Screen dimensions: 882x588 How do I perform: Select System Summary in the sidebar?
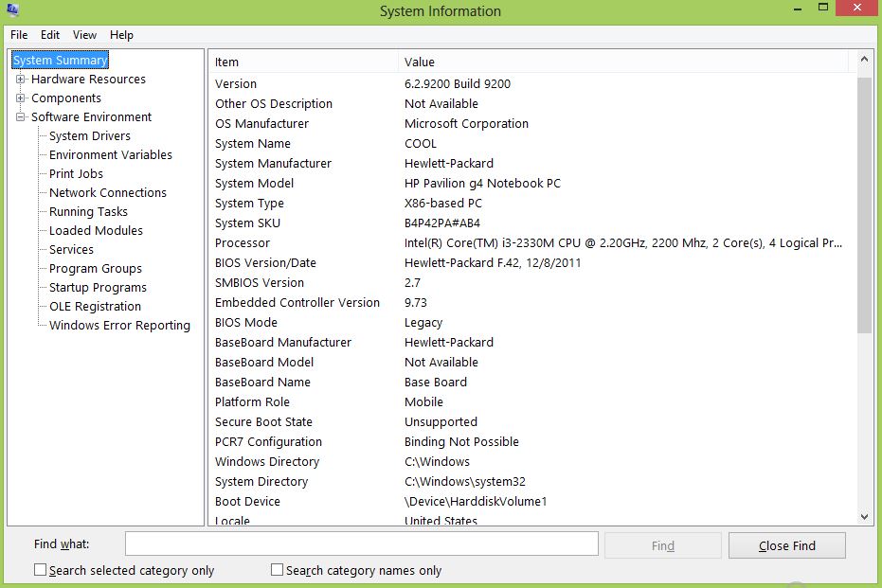[59, 60]
